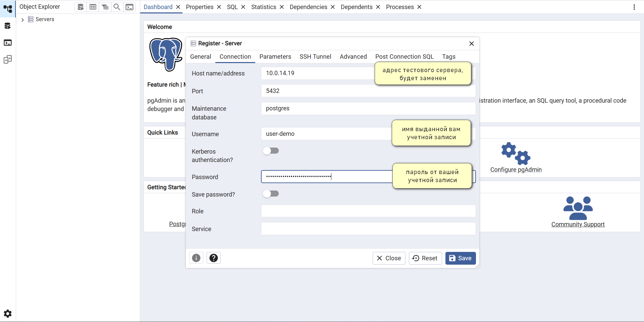Click into the Password field
This screenshot has height=322, width=644.
(x=368, y=177)
